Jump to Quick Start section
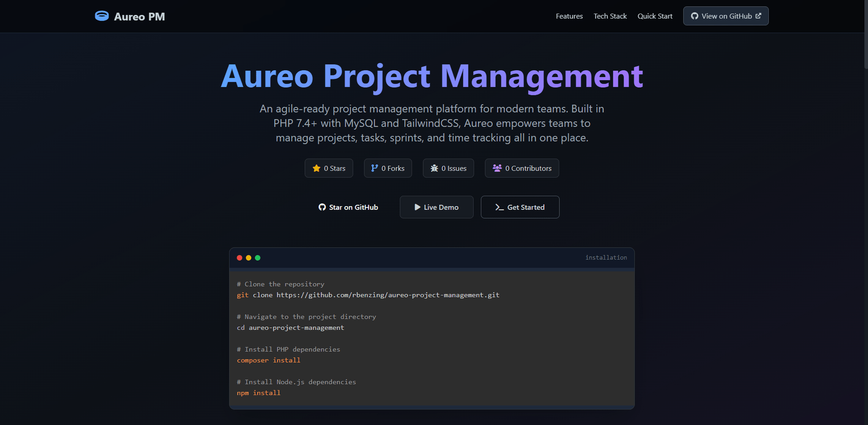The image size is (868, 425). tap(655, 16)
